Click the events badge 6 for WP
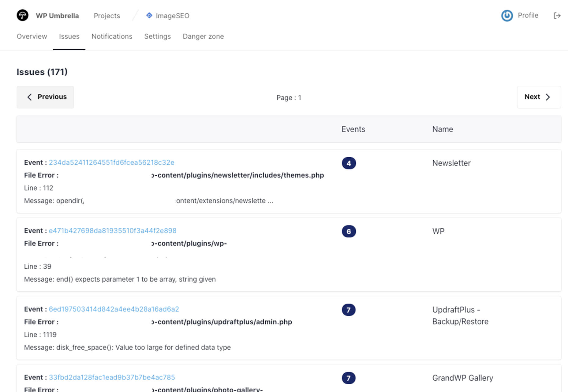This screenshot has height=392, width=568. coord(349,231)
